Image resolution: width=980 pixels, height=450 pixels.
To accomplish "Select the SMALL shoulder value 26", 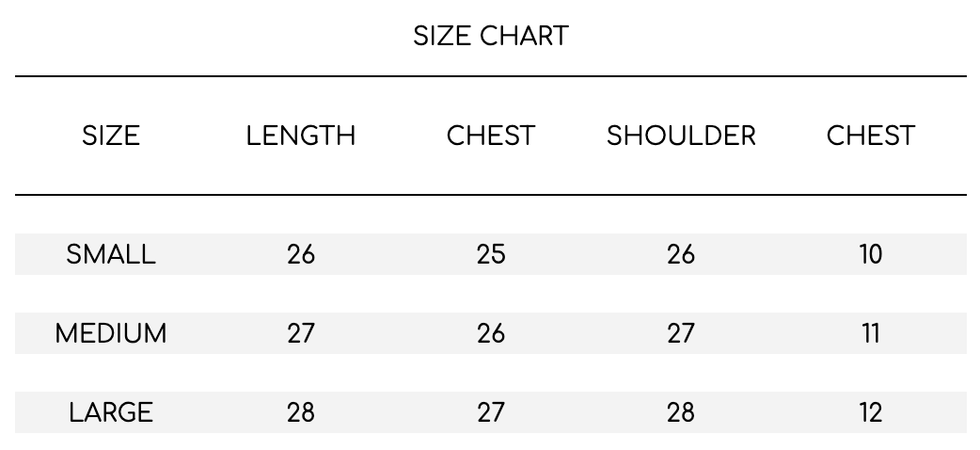I will tap(681, 254).
